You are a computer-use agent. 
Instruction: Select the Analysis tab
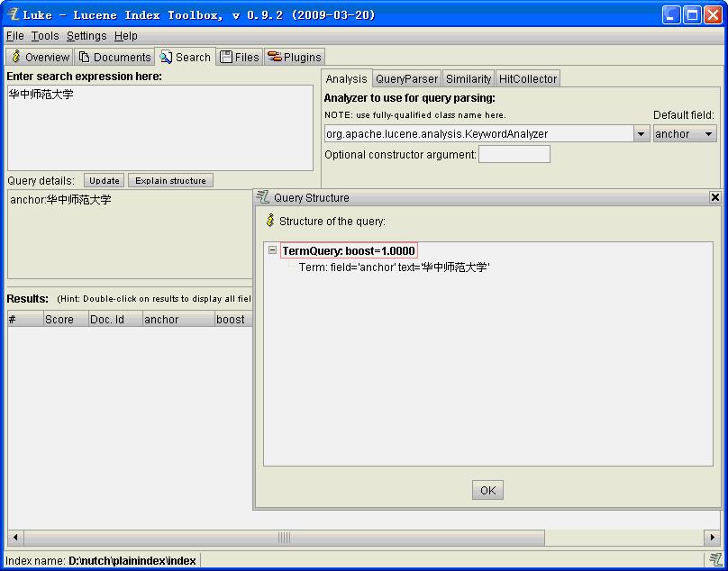point(346,79)
